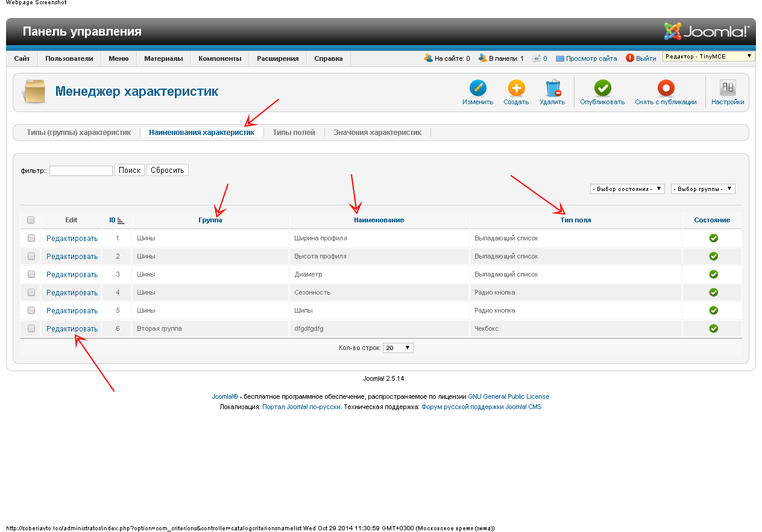This screenshot has height=532, width=762.
Task: Open the Выбор группы filter dropdown
Action: coord(703,189)
